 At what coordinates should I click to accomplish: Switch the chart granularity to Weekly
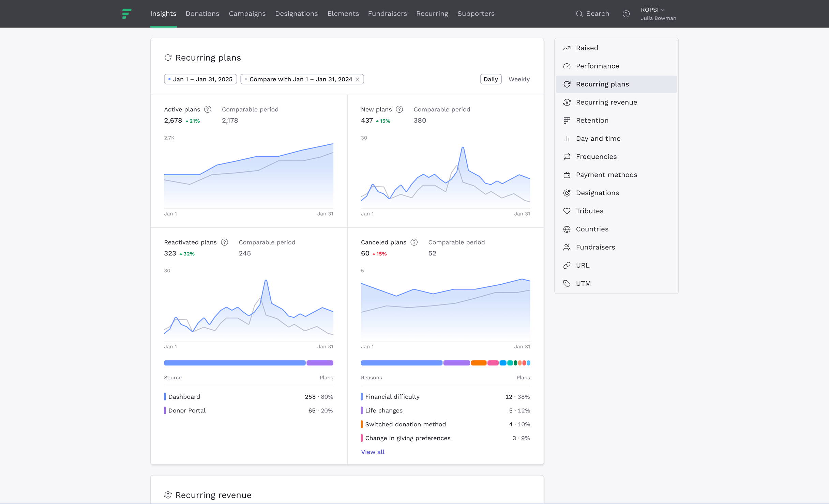(x=519, y=79)
